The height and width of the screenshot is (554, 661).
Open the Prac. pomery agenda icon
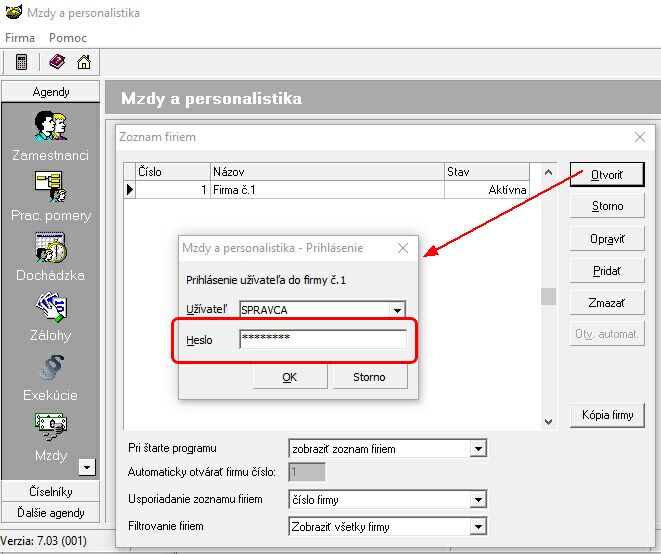[51, 186]
